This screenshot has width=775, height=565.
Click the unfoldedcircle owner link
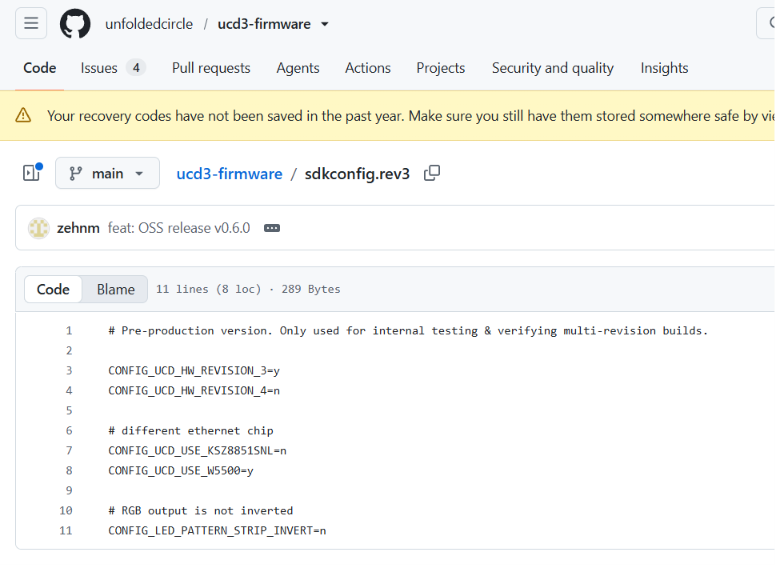click(x=149, y=24)
